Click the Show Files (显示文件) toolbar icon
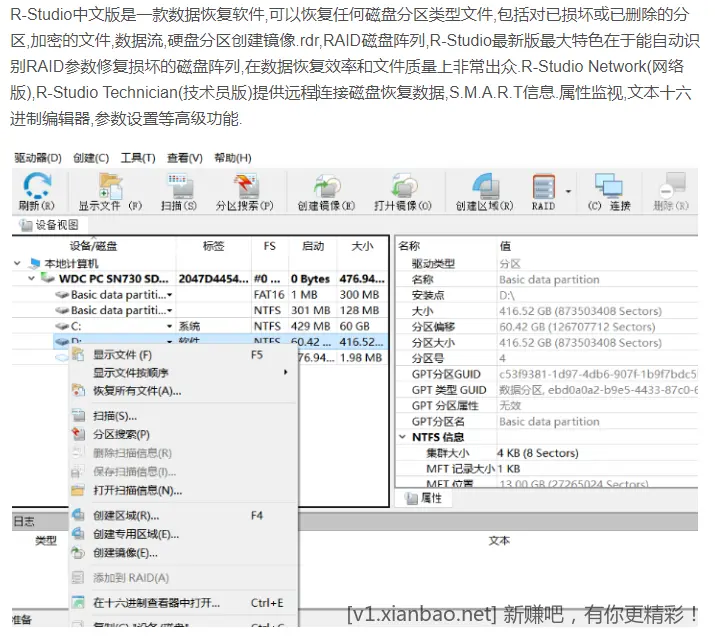Screen dimensions: 715x636 point(110,191)
